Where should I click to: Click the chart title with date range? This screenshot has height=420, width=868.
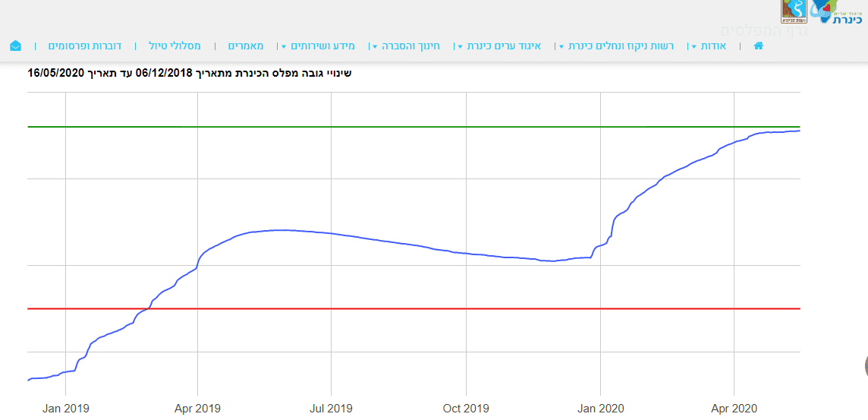(189, 74)
